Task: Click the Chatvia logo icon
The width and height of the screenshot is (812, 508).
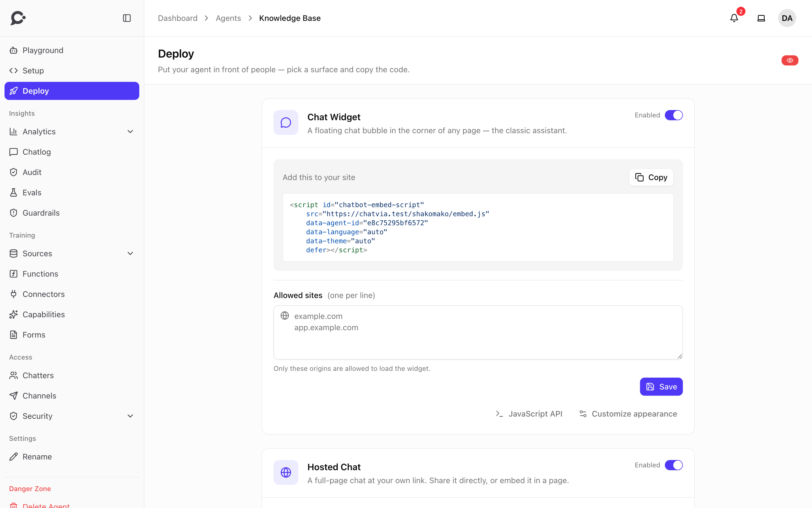Action: 18,18
